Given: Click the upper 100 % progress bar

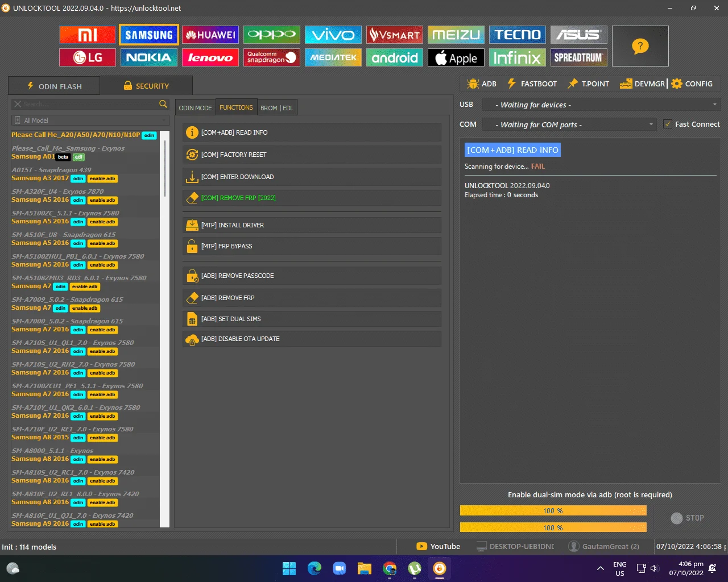Looking at the screenshot, I should 553,510.
